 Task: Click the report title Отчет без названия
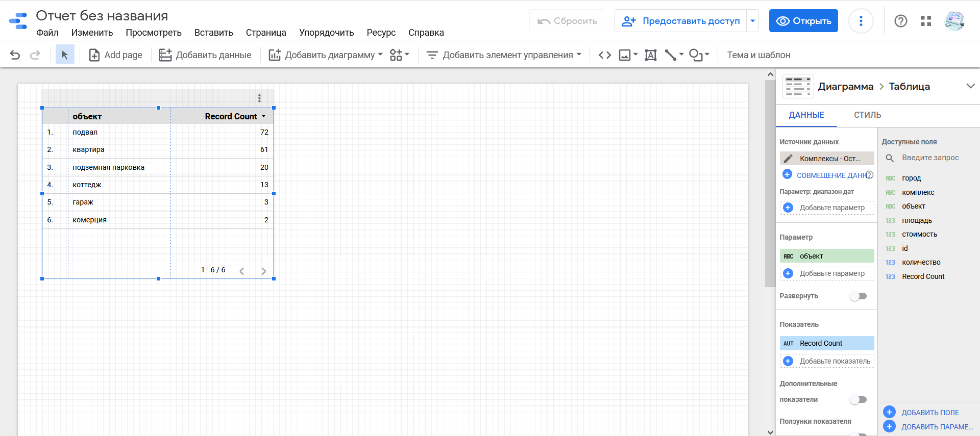click(102, 16)
